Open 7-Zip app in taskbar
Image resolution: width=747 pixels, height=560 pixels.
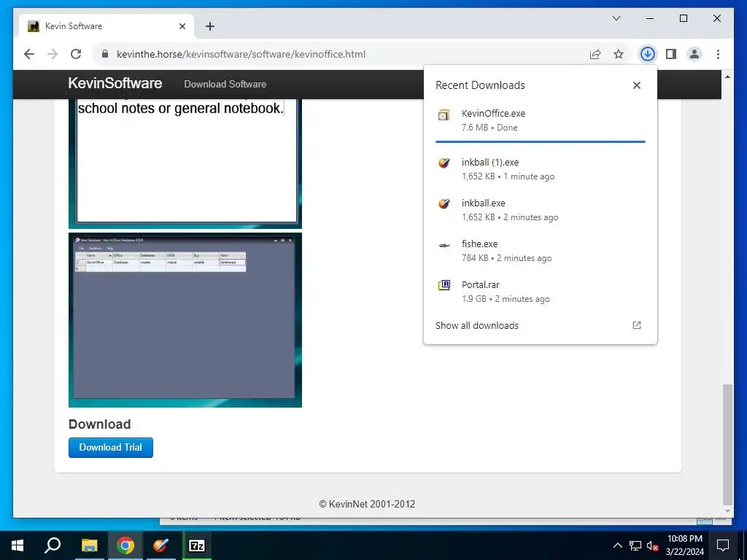coord(197,545)
